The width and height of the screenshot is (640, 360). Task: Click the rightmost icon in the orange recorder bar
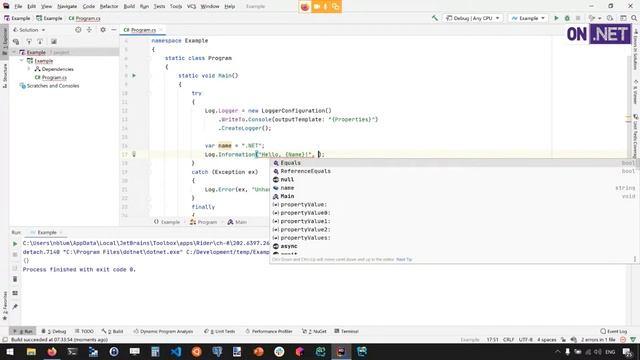coord(336,7)
